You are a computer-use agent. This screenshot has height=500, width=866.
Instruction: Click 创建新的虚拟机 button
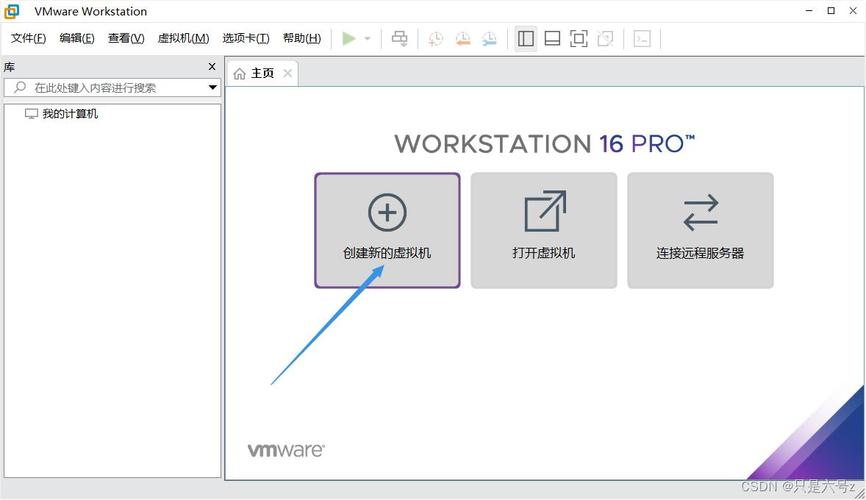[x=387, y=230]
